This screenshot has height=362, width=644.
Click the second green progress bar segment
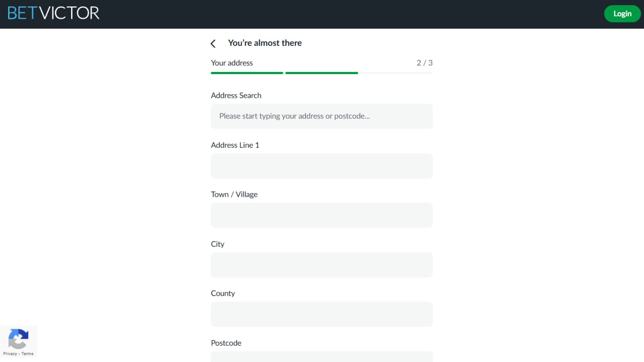(322, 73)
